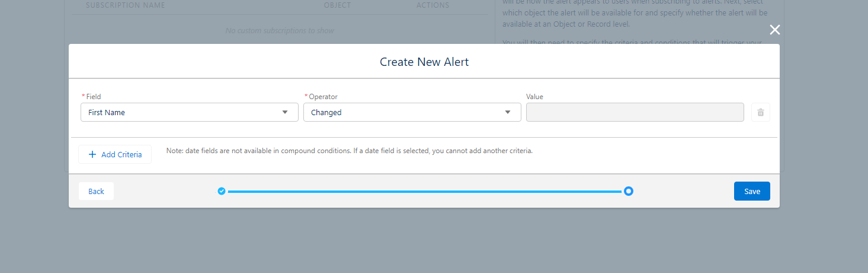
Task: Expand the Field dropdown arrow
Action: click(285, 112)
